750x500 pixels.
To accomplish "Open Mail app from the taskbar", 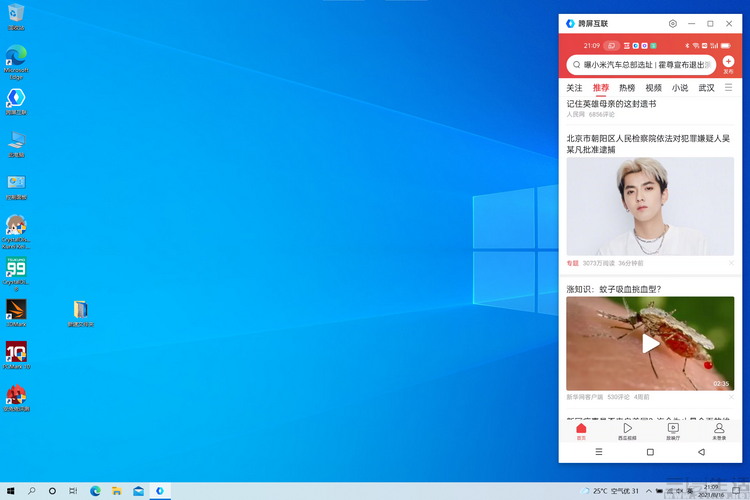I will pyautogui.click(x=138, y=491).
